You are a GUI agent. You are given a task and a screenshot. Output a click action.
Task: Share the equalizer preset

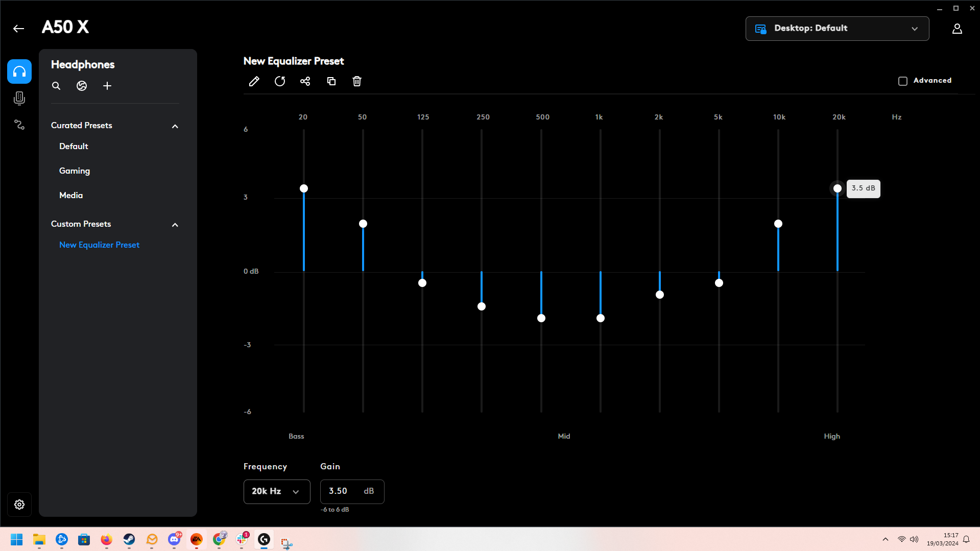305,81
